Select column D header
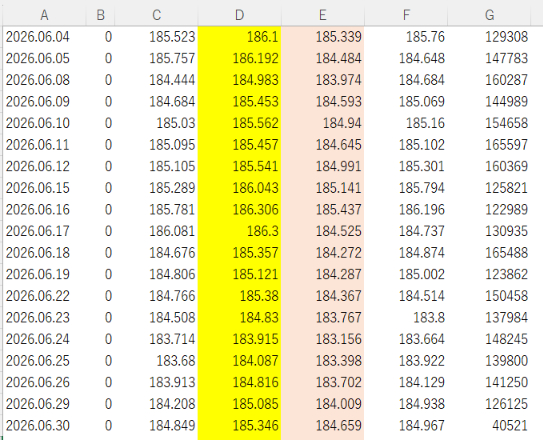 pos(239,15)
